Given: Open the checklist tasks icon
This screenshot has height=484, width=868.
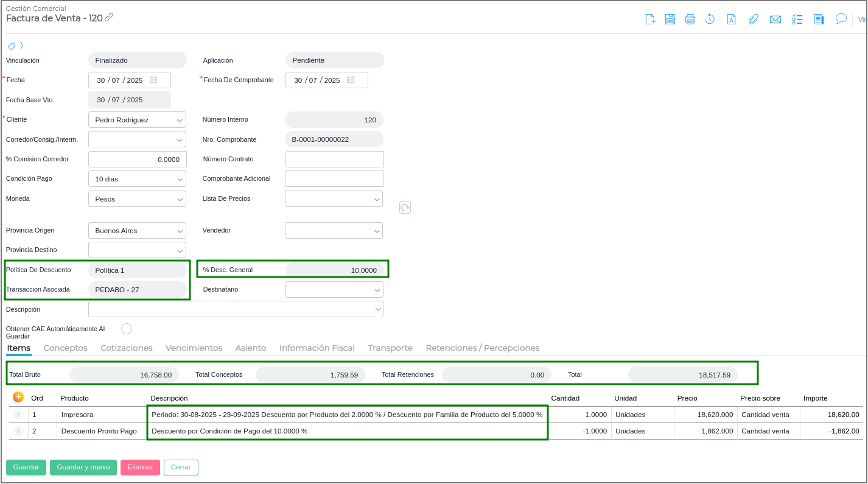Looking at the screenshot, I should [x=797, y=19].
